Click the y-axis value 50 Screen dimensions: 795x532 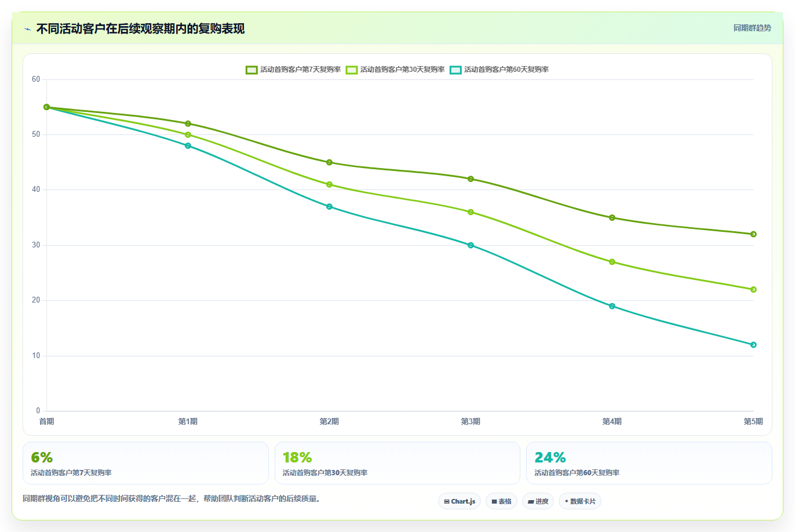(x=36, y=134)
